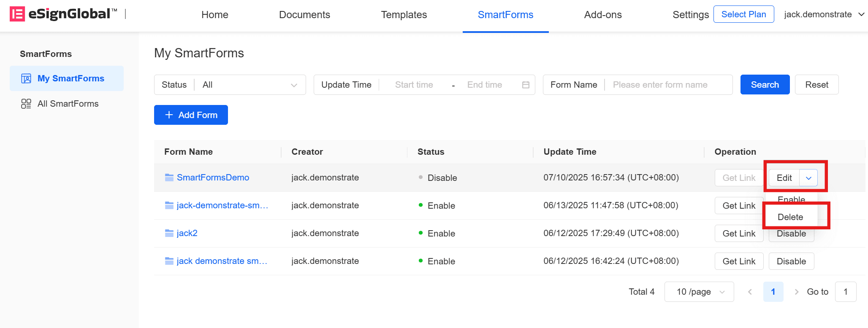The image size is (868, 328).
Task: Open the Documents tab
Action: click(x=304, y=15)
